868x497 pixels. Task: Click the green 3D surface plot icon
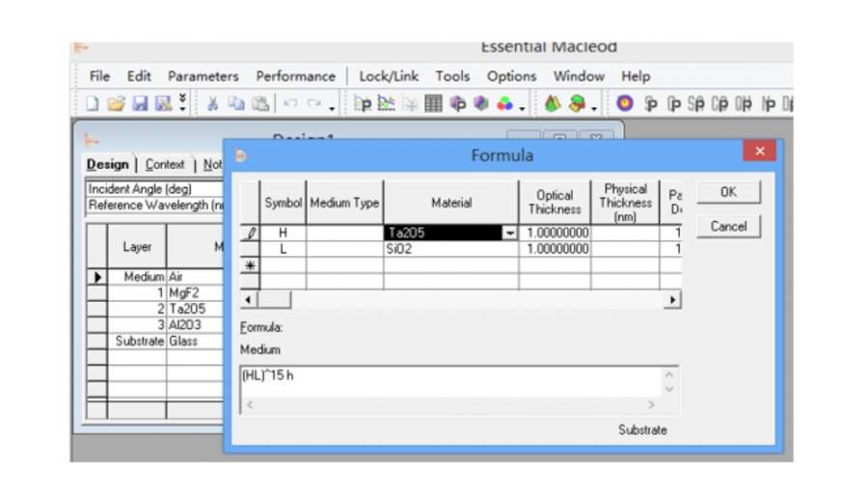(x=553, y=103)
